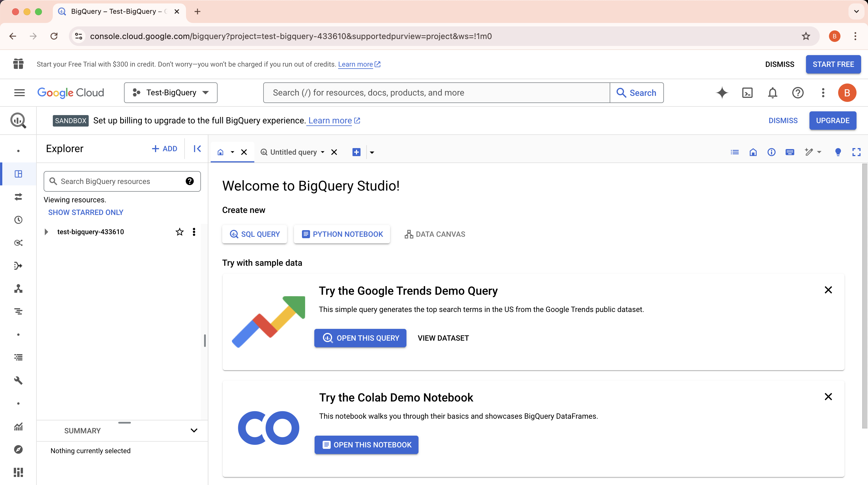Click the UPGRADE button
Image resolution: width=868 pixels, height=485 pixels.
tap(833, 121)
